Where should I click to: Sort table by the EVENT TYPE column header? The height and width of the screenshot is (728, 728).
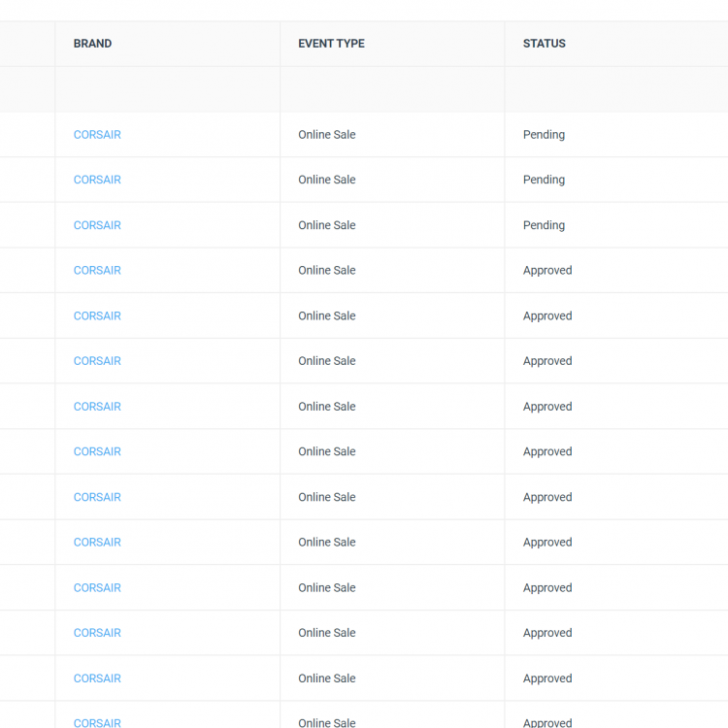pos(331,44)
